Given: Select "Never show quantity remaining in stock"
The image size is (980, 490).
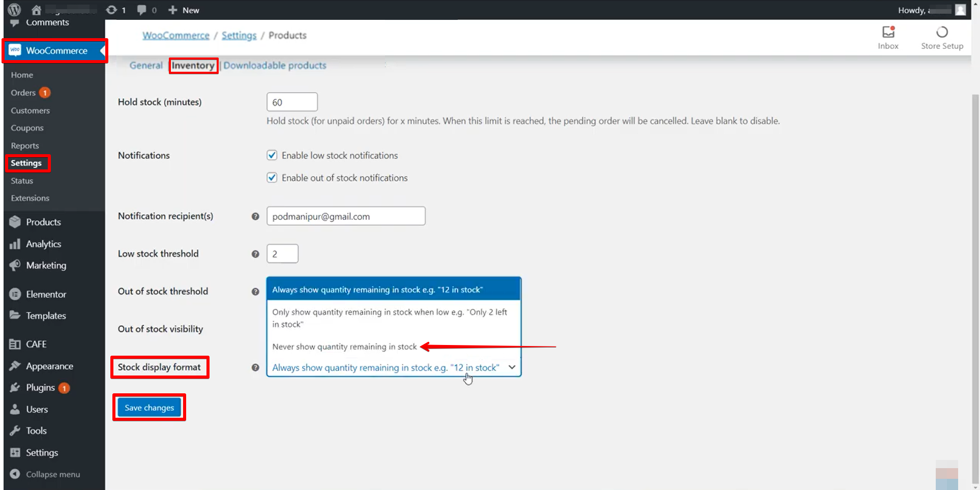Looking at the screenshot, I should pyautogui.click(x=344, y=347).
